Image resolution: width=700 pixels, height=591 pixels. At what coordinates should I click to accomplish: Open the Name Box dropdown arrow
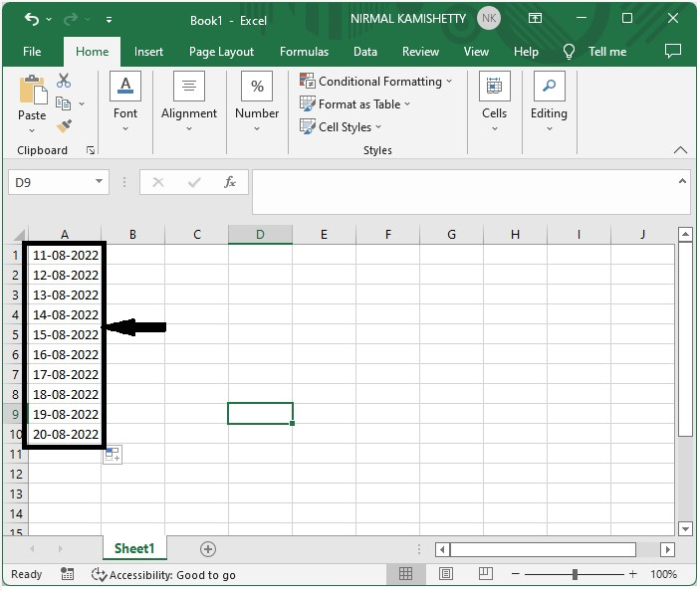(x=99, y=181)
